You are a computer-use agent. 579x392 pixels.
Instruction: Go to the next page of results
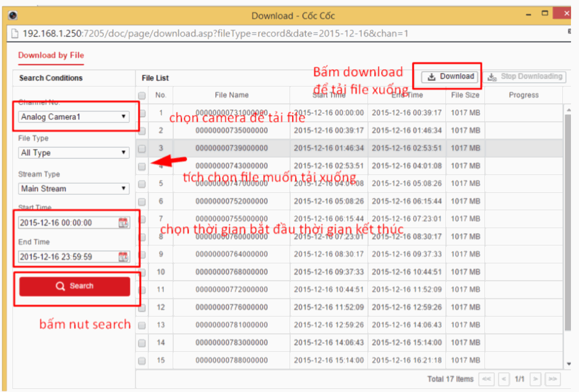pos(536,378)
